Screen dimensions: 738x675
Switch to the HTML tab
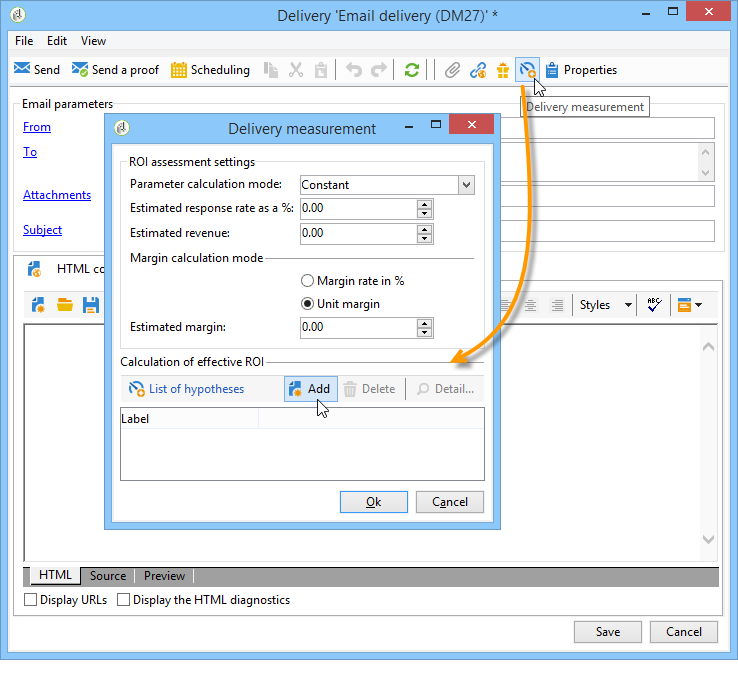point(55,575)
